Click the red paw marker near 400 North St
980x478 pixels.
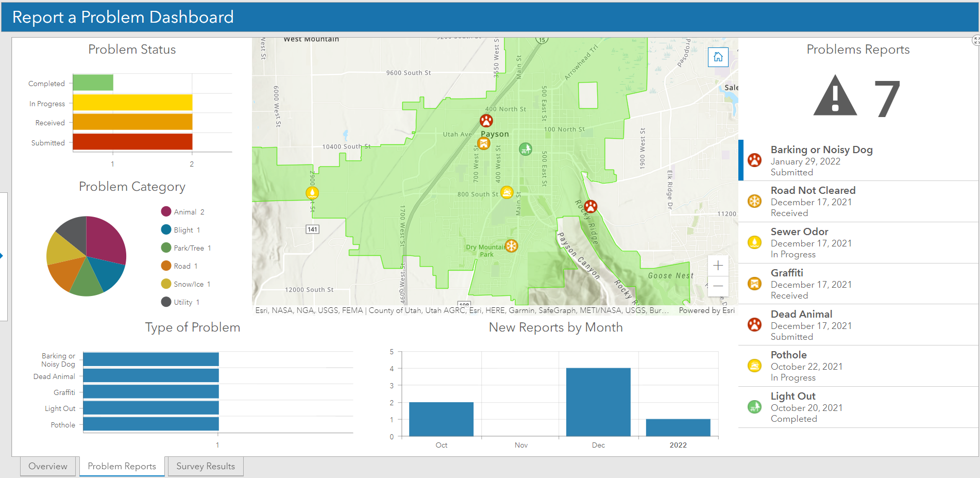(486, 121)
